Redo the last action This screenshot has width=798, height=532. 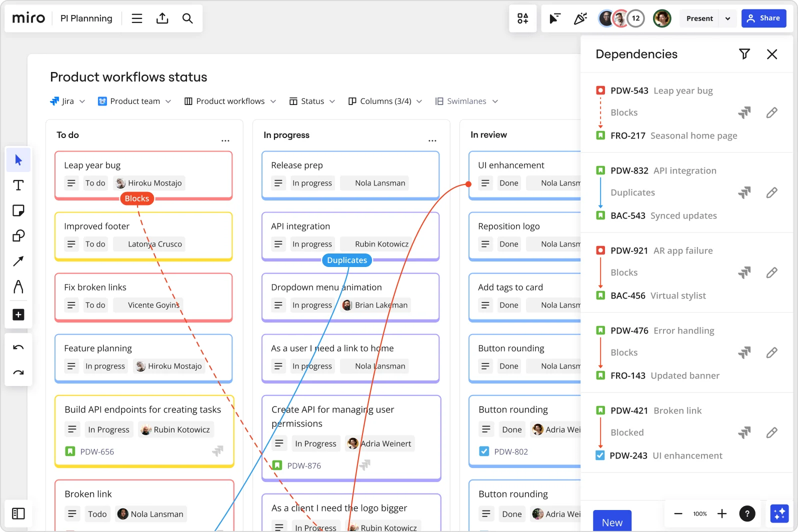[x=18, y=372]
